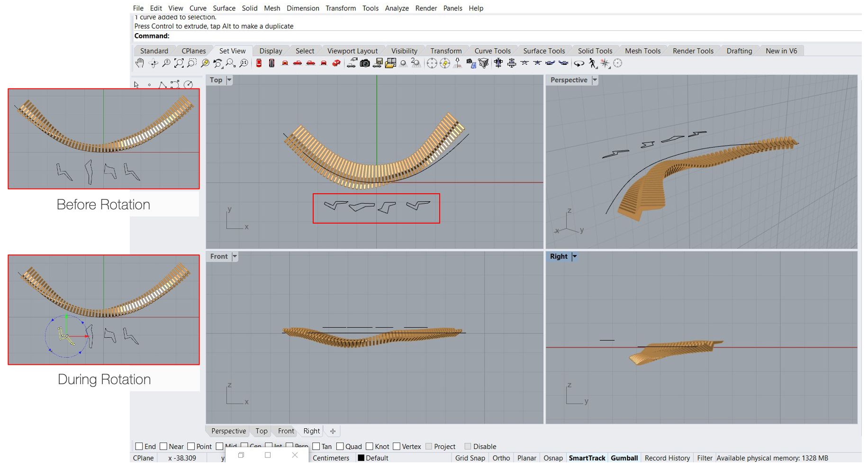Open the Front viewport dropdown arrow
The image size is (868, 468).
tap(235, 256)
